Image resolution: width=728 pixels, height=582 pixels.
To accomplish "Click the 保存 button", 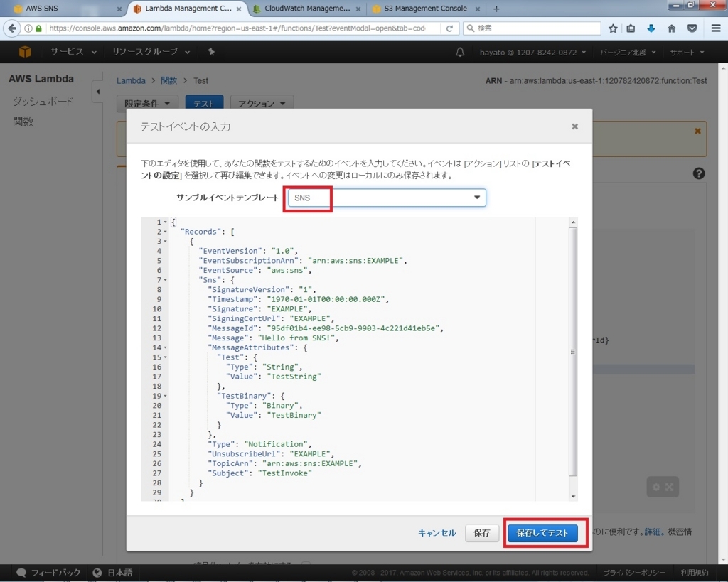I will tap(481, 533).
